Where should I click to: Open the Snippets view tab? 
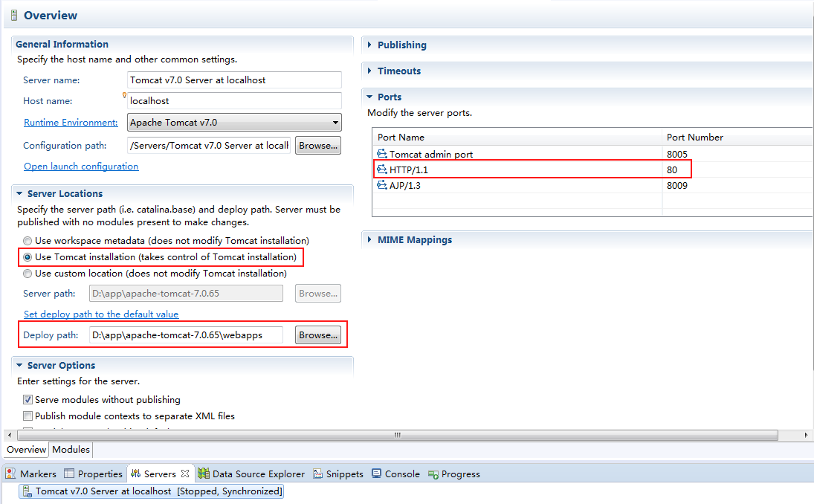tap(338, 474)
